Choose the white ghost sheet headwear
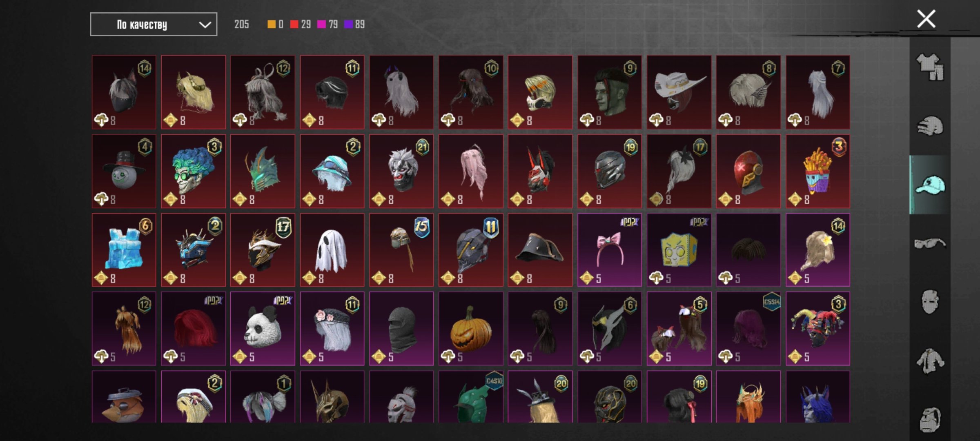 coord(332,250)
